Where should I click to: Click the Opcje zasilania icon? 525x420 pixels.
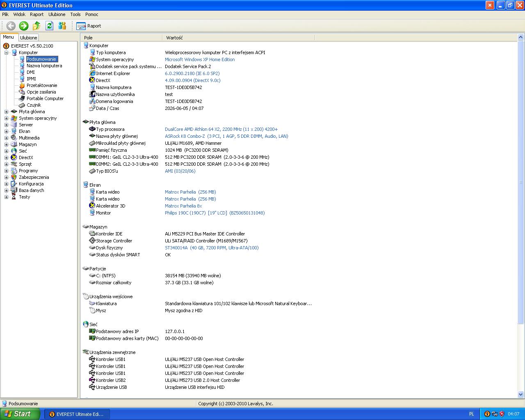point(22,92)
